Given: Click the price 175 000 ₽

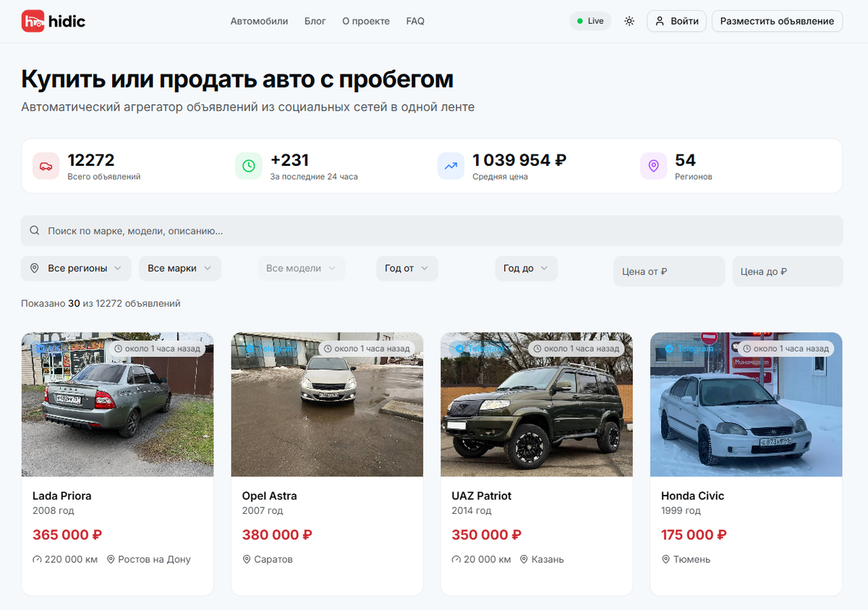Looking at the screenshot, I should click(694, 535).
